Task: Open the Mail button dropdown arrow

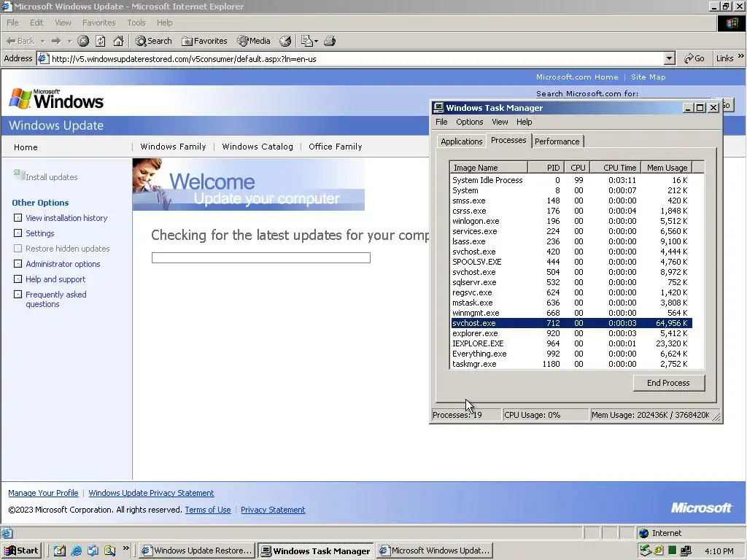Action: [316, 41]
